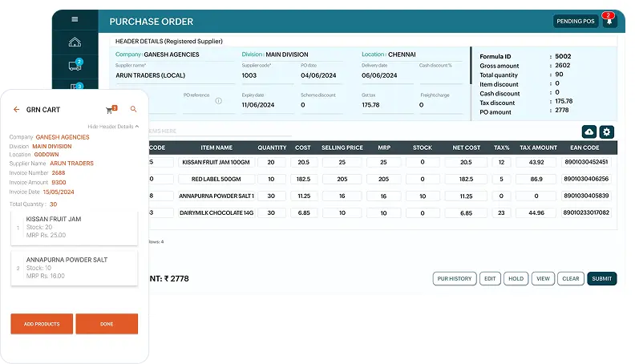Open KISSAN FRUIT JAM card in GRN Cart

[74, 228]
